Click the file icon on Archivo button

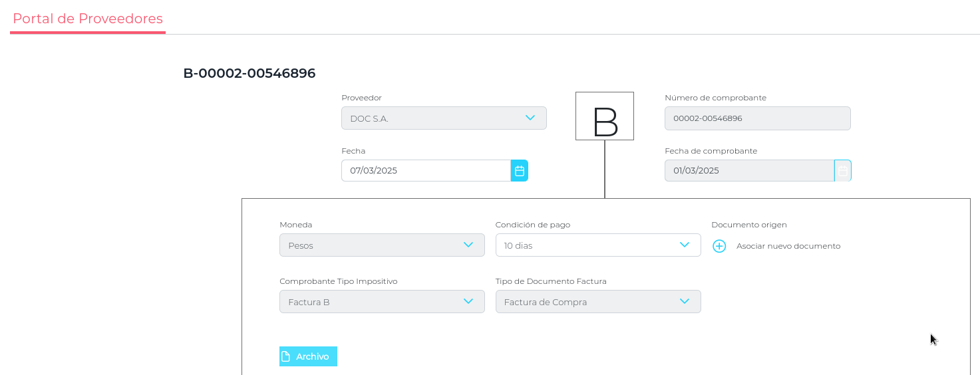tap(286, 356)
